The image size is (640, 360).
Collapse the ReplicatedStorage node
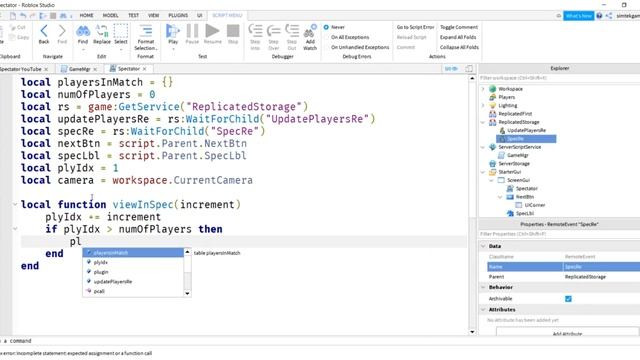click(483, 122)
